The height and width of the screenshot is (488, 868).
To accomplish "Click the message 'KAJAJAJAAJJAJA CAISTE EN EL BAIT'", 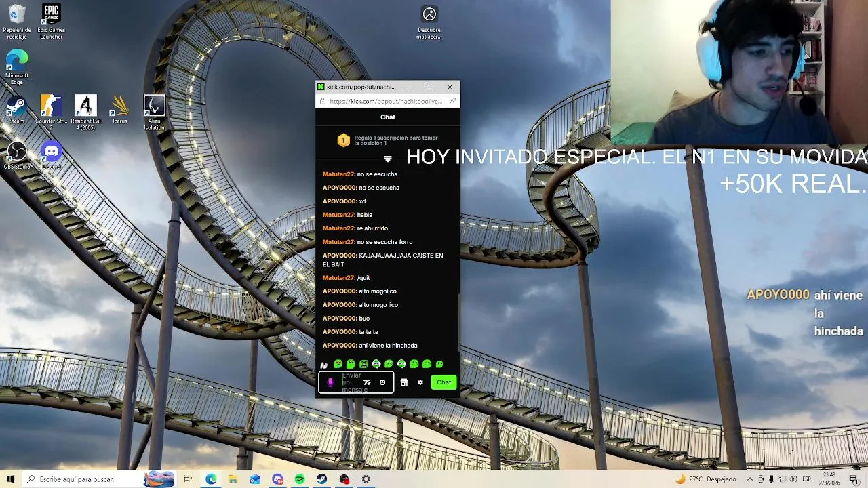I will point(383,260).
